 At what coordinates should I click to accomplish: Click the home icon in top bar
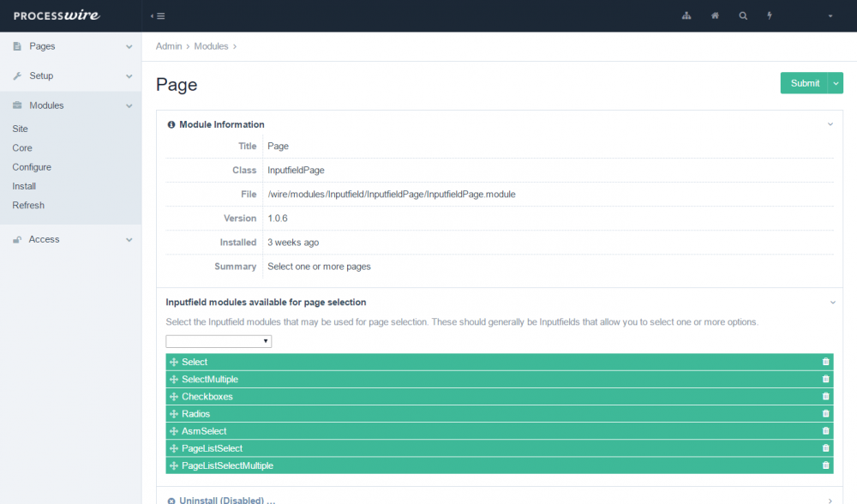pyautogui.click(x=715, y=16)
